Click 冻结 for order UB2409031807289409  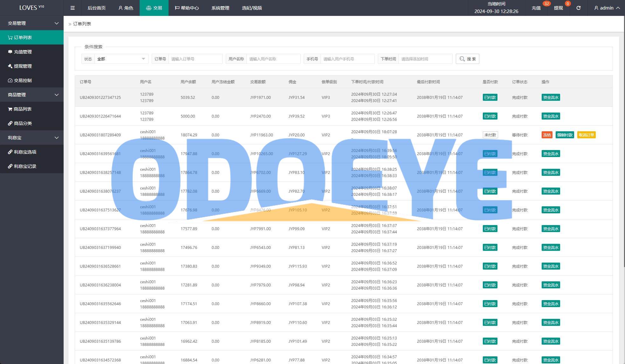(x=547, y=135)
